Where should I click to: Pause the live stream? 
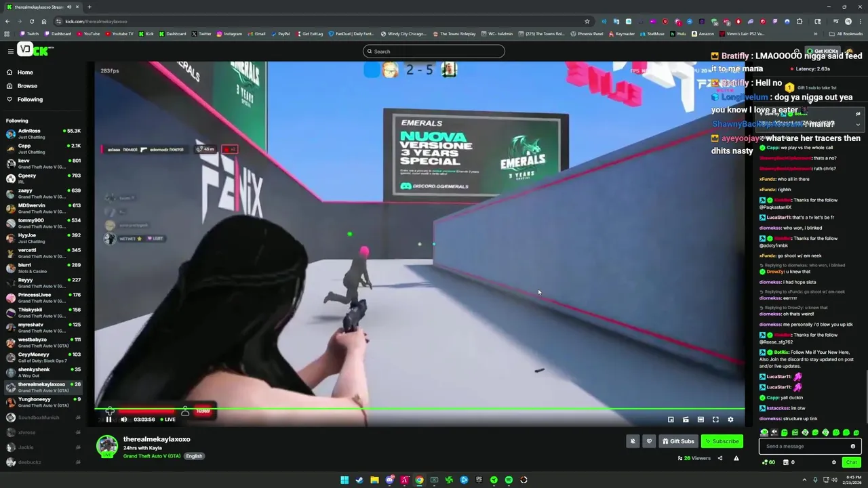(108, 420)
